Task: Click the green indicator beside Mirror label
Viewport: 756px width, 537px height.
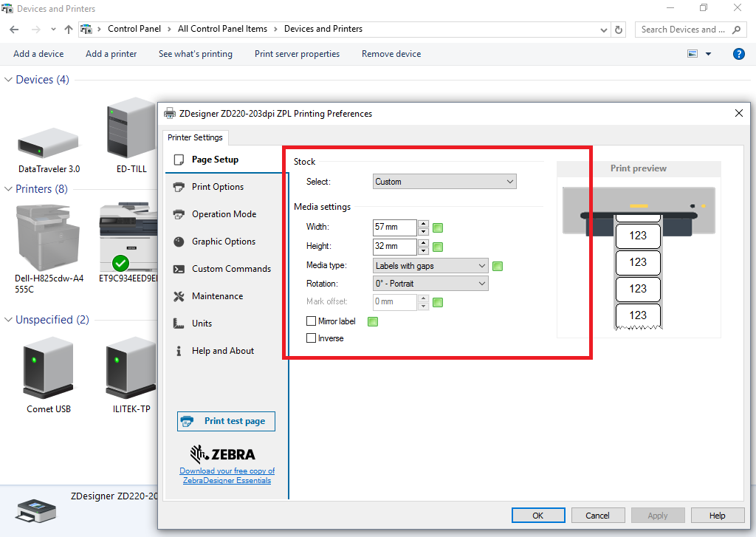Action: 373,321
